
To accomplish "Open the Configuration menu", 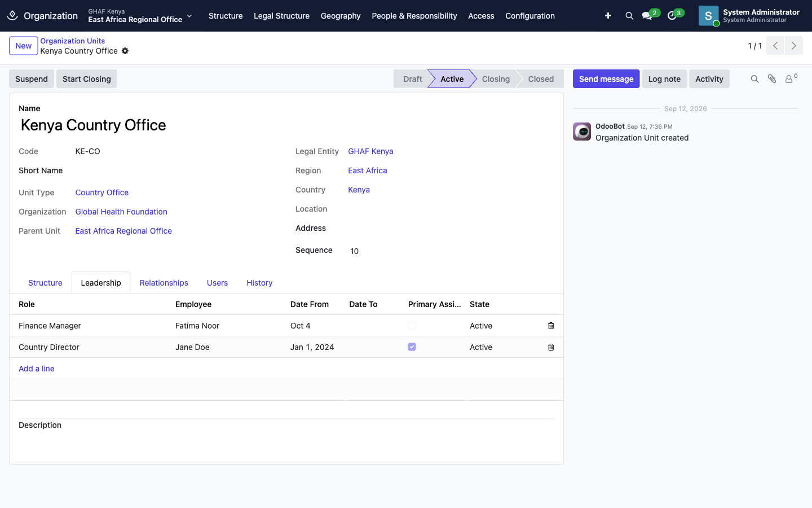I will (x=530, y=16).
